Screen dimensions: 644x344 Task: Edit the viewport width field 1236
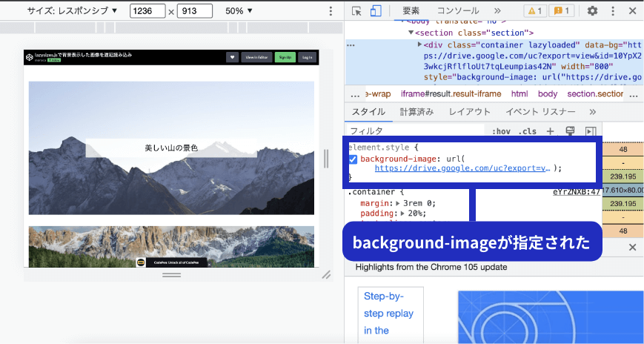pos(147,11)
